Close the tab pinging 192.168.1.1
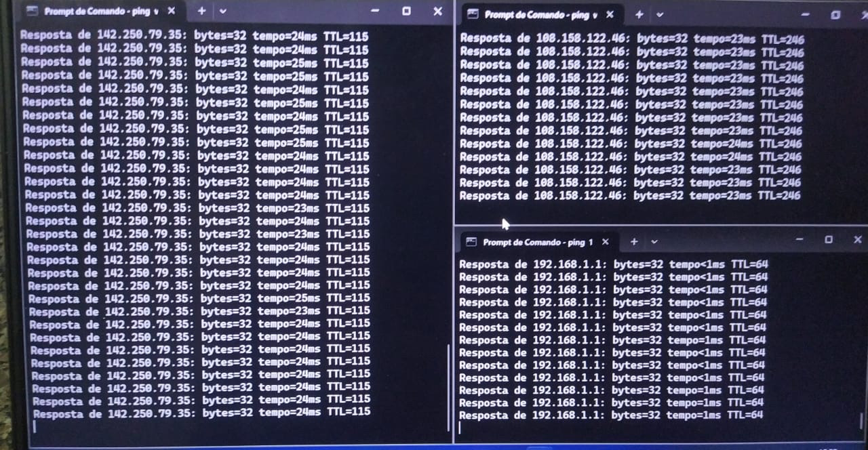868x450 pixels. [606, 242]
